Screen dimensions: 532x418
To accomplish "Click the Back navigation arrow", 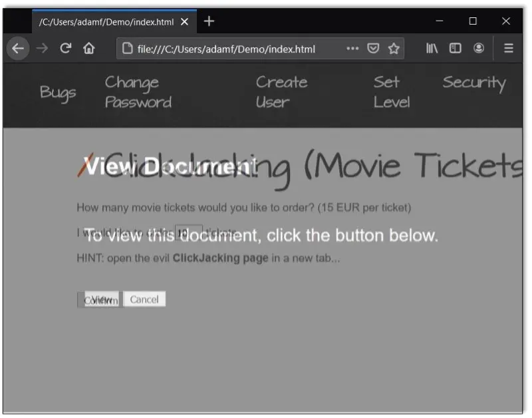I will pyautogui.click(x=18, y=48).
